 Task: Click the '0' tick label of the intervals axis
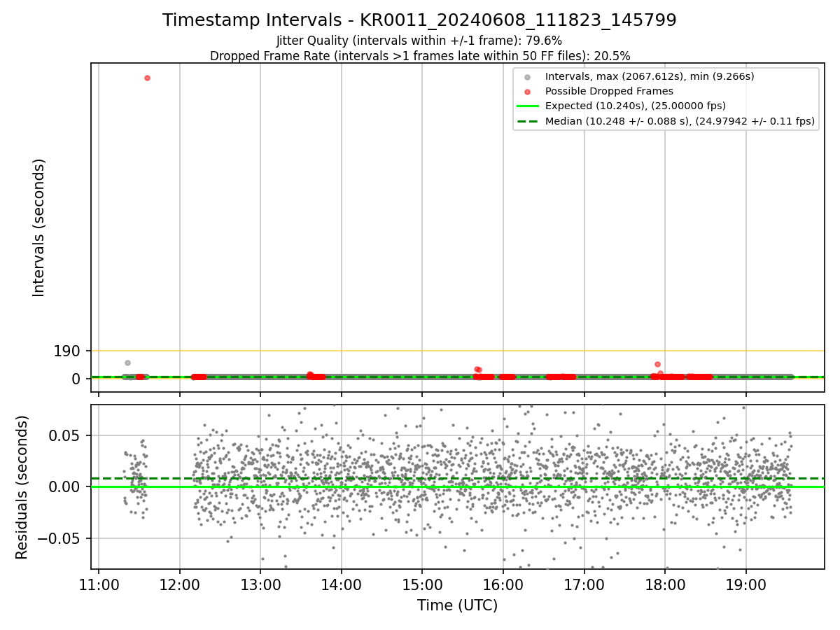[x=77, y=379]
